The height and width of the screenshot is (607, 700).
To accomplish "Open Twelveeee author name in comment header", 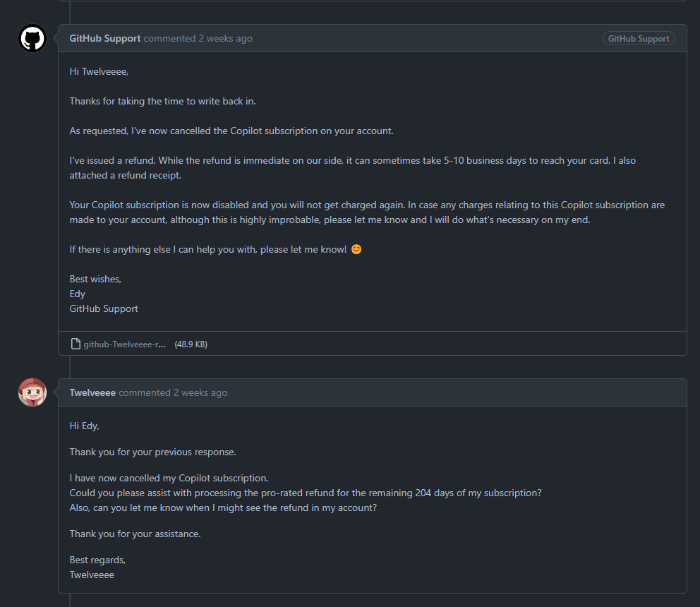I will point(92,392).
